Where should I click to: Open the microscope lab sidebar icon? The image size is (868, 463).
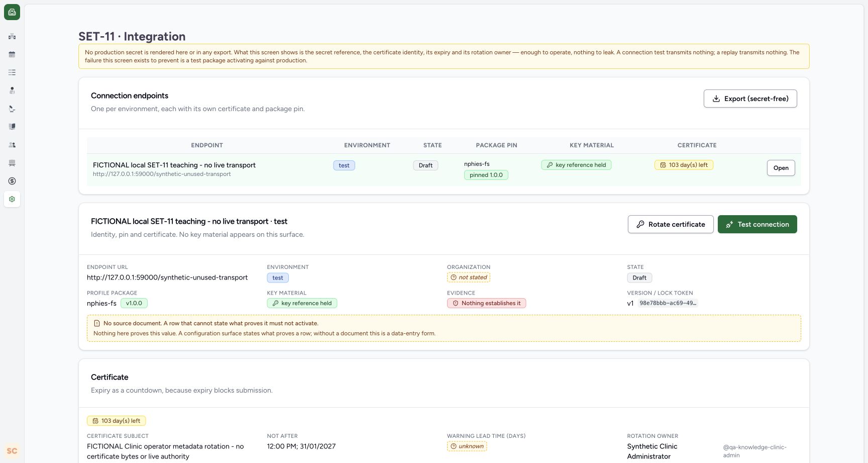coord(12,109)
